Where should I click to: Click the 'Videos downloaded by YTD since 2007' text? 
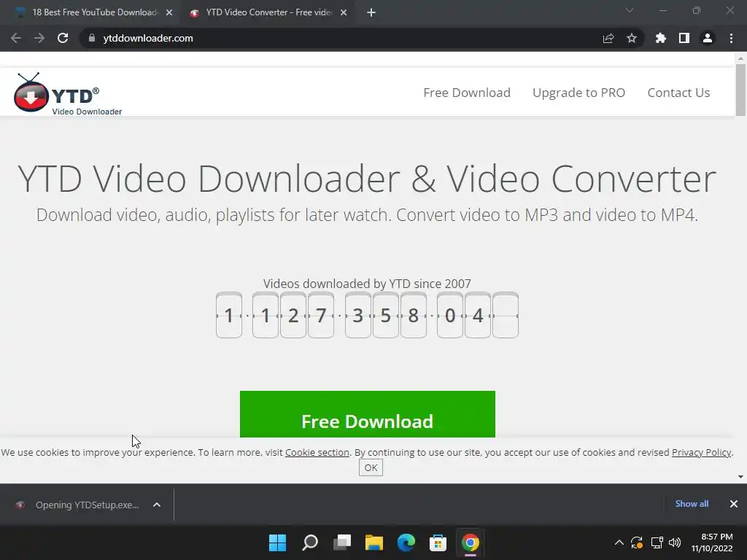point(367,284)
